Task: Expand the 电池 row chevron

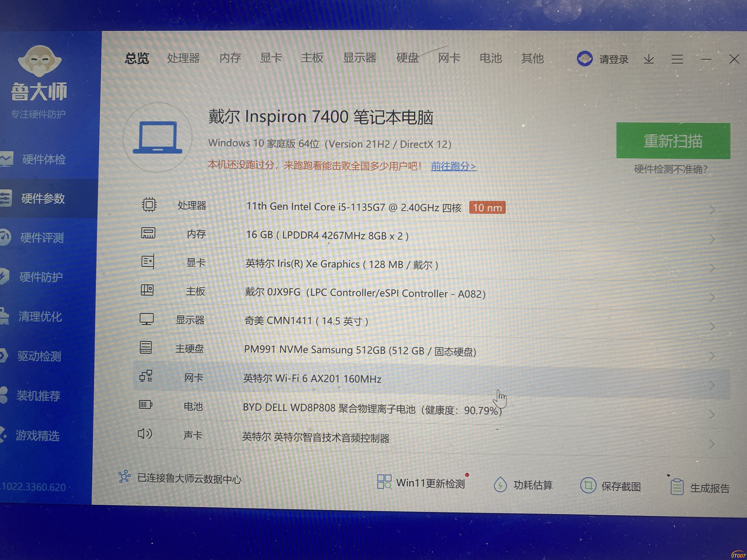Action: pyautogui.click(x=712, y=414)
